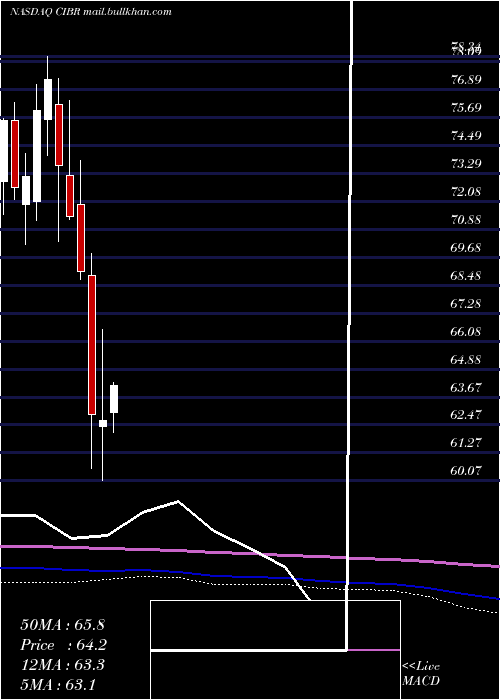
Task: Select the 66.08 price axis label
Action: [467, 332]
